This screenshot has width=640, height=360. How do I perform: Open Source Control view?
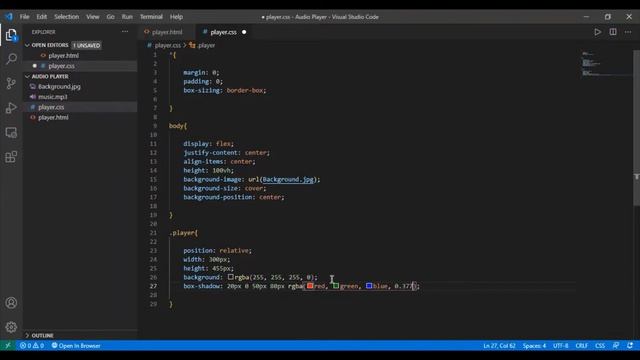point(11,83)
